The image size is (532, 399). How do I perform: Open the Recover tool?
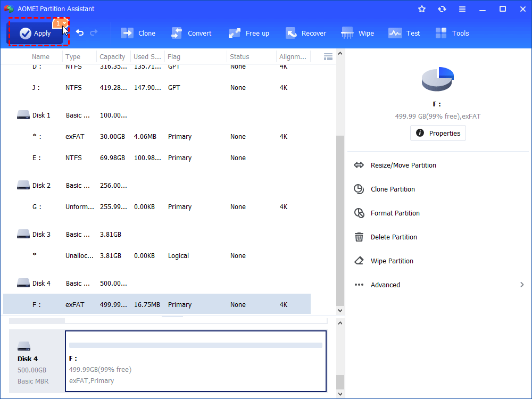click(x=306, y=33)
